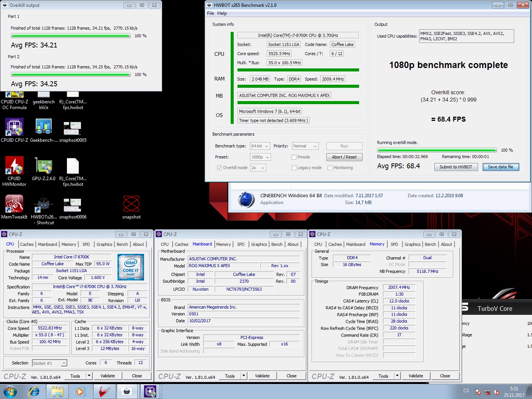Click the CINEBENCH application icon
The width and height of the screenshot is (532, 399).
tap(246, 199)
